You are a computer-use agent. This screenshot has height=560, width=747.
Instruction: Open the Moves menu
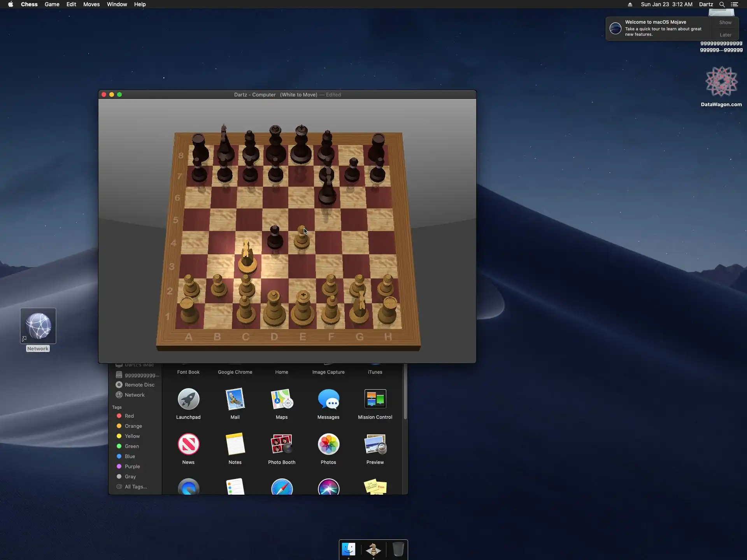pos(91,4)
